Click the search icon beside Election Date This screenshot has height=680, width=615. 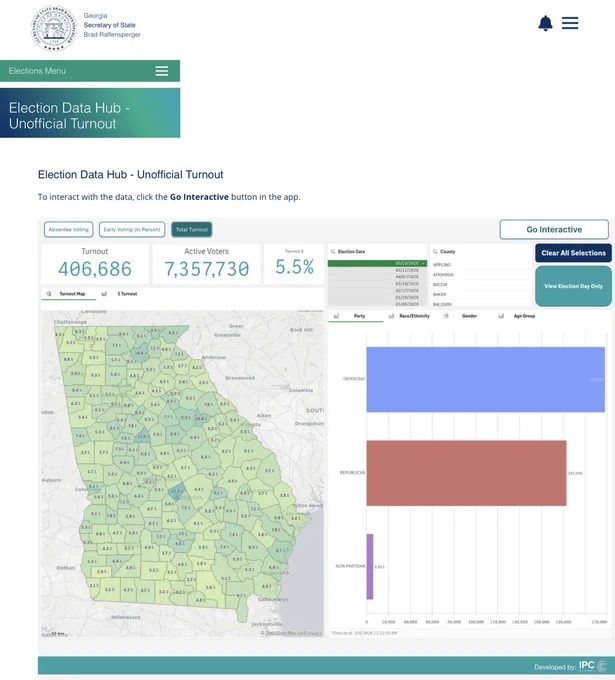333,252
